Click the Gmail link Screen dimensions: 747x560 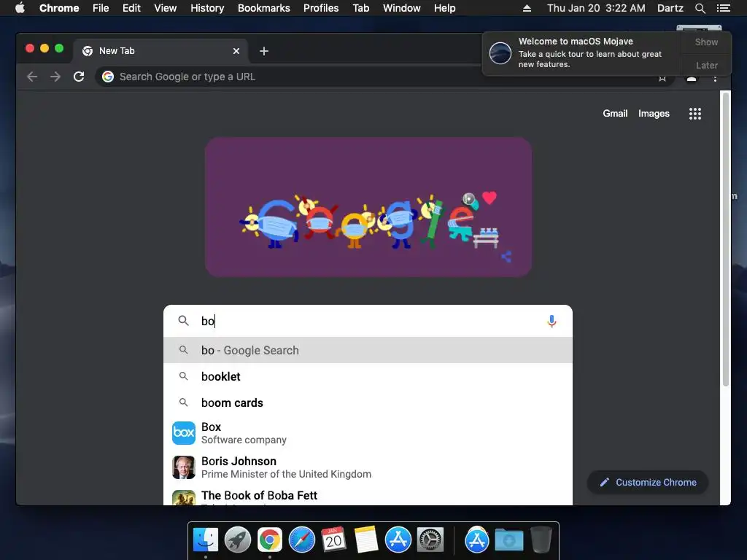point(615,113)
